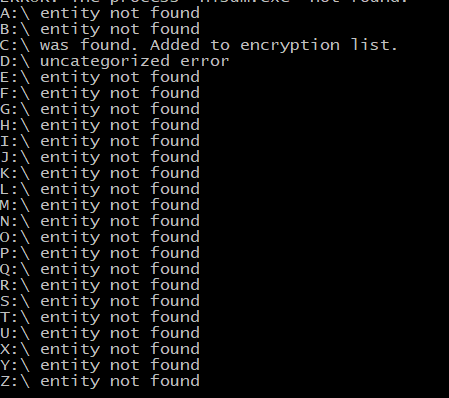The height and width of the screenshot is (398, 449).
Task: Select the "S:\ entity not found" line
Action: tap(100, 301)
